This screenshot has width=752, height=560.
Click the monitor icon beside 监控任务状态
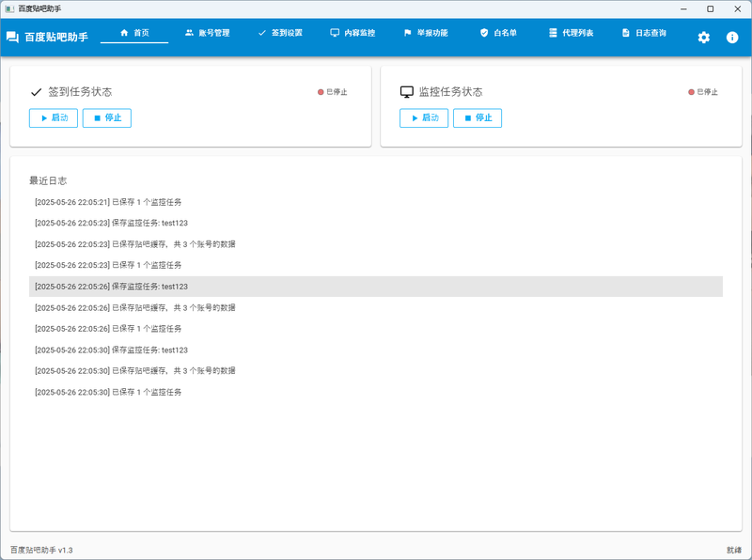[x=407, y=92]
